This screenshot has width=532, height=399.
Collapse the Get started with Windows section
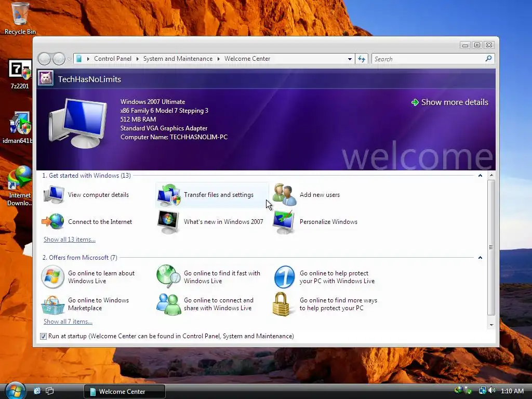point(480,176)
